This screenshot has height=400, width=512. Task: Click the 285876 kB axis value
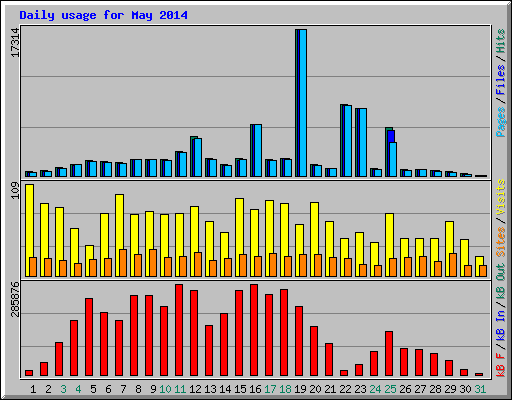tap(16, 299)
